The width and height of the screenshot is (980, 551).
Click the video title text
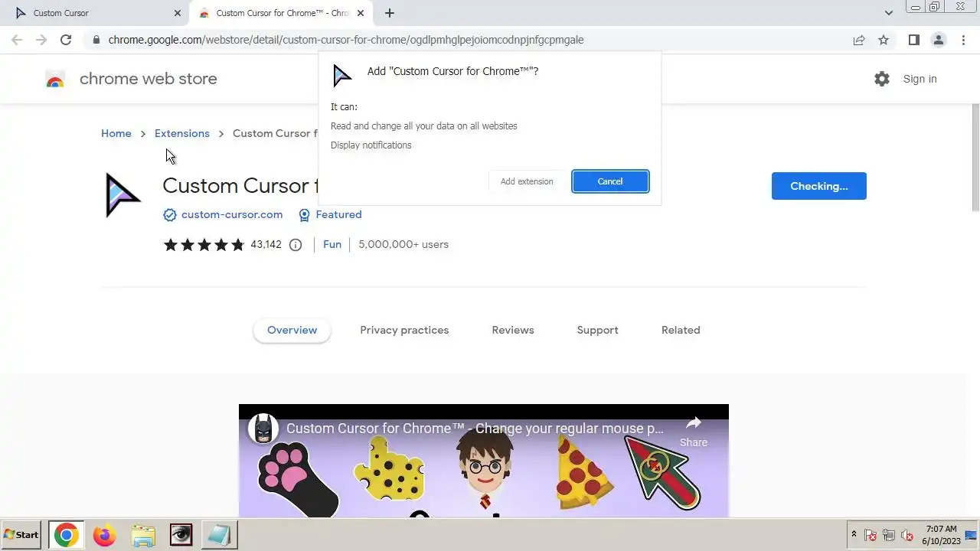click(475, 429)
